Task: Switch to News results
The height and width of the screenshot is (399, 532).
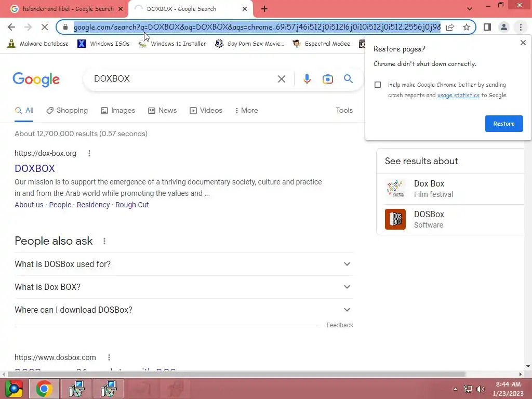Action: [163, 111]
